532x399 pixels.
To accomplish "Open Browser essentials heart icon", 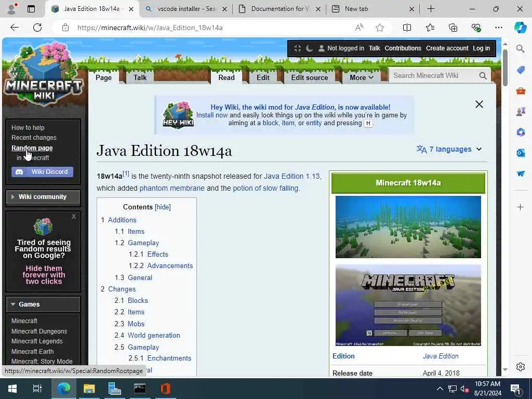I will 476,28.
